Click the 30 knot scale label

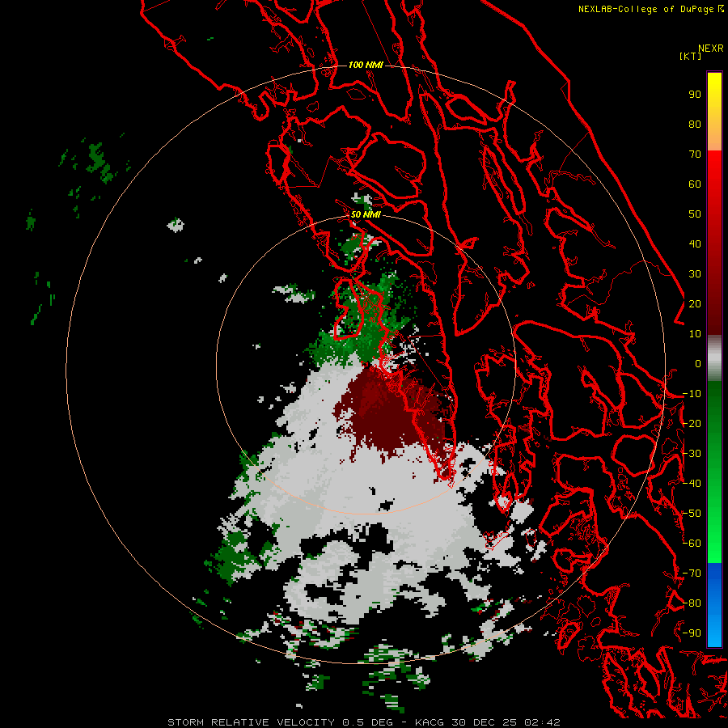click(x=695, y=274)
